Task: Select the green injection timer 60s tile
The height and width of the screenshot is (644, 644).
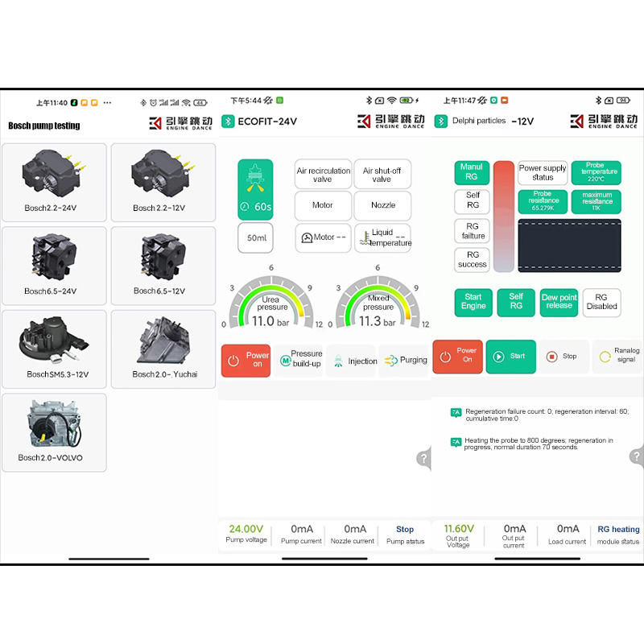Action: tap(255, 190)
